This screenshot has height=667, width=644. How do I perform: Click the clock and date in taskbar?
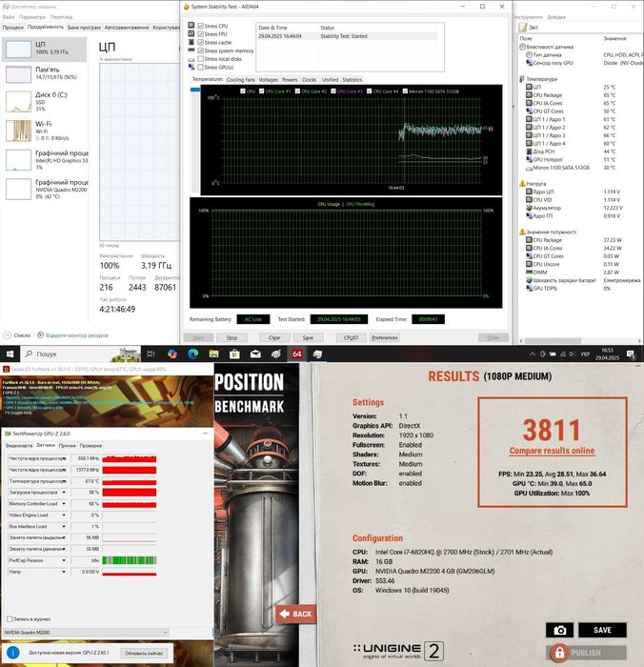point(607,354)
